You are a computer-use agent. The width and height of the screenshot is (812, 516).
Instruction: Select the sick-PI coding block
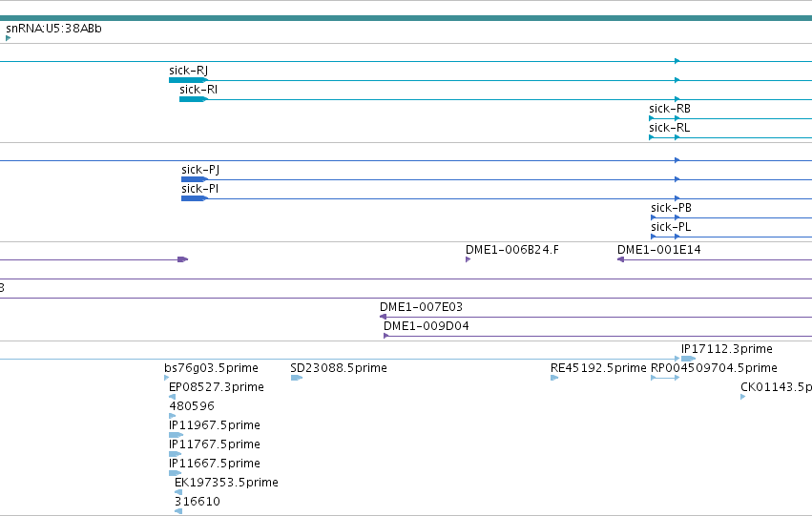click(x=195, y=198)
